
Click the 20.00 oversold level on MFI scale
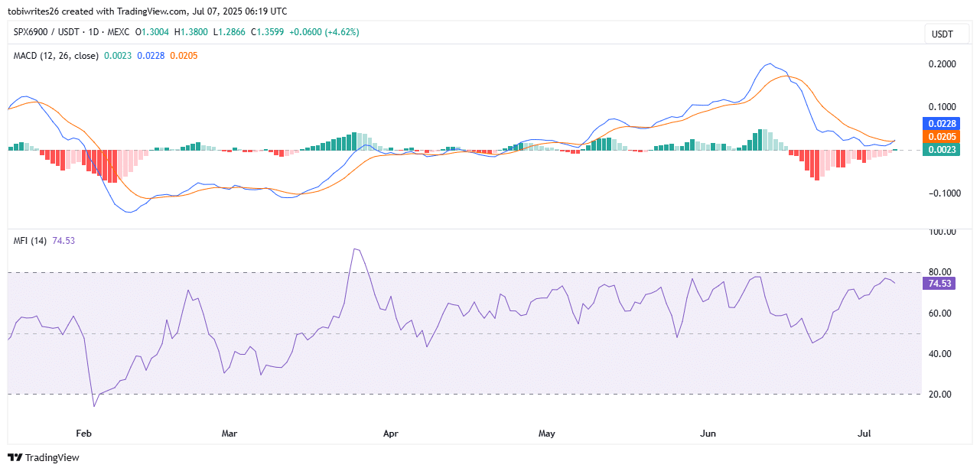tap(939, 395)
